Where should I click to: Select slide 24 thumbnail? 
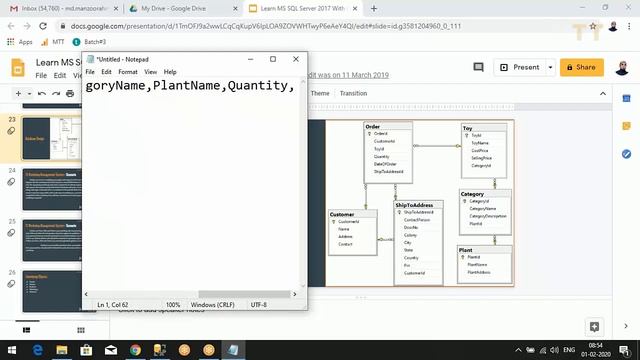52,189
